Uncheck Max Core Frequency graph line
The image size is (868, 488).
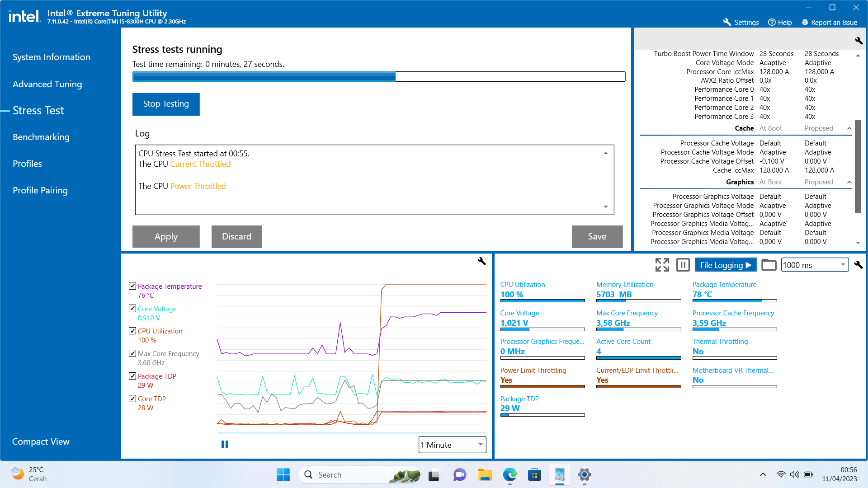[x=132, y=353]
